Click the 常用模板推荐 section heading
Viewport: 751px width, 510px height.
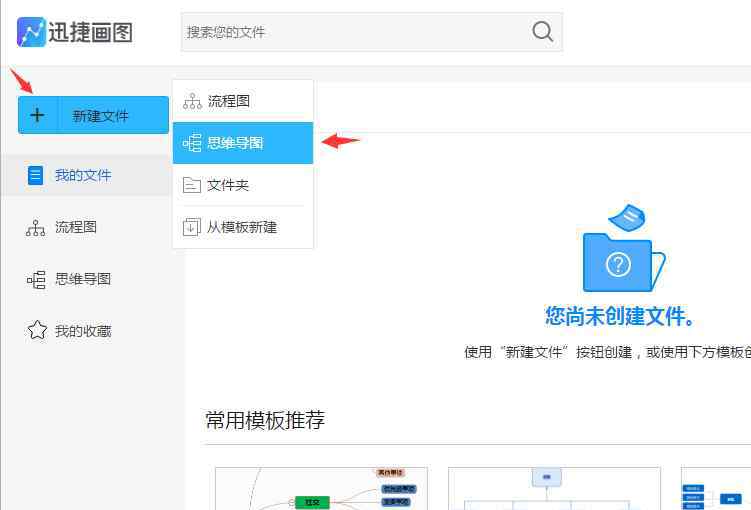265,420
